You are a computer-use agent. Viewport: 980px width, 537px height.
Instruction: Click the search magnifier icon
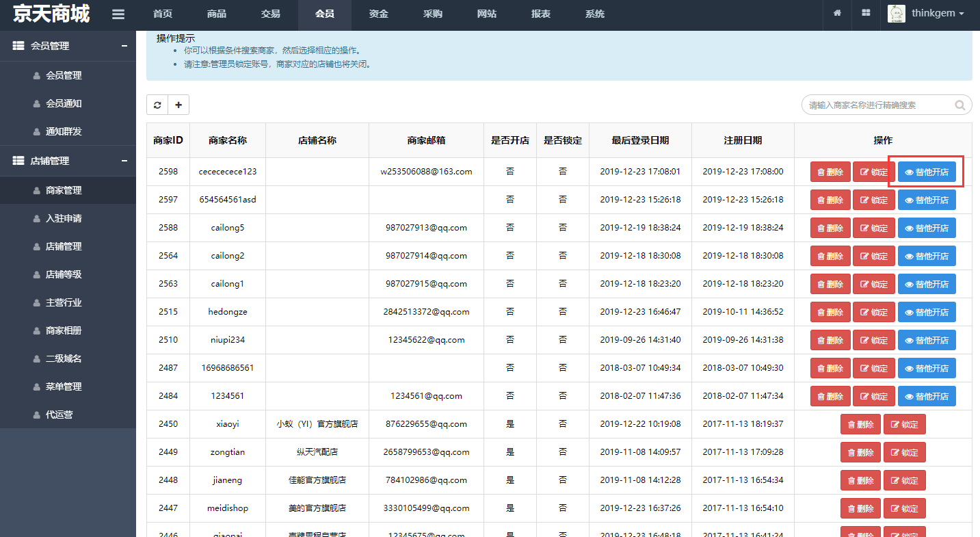coord(960,105)
